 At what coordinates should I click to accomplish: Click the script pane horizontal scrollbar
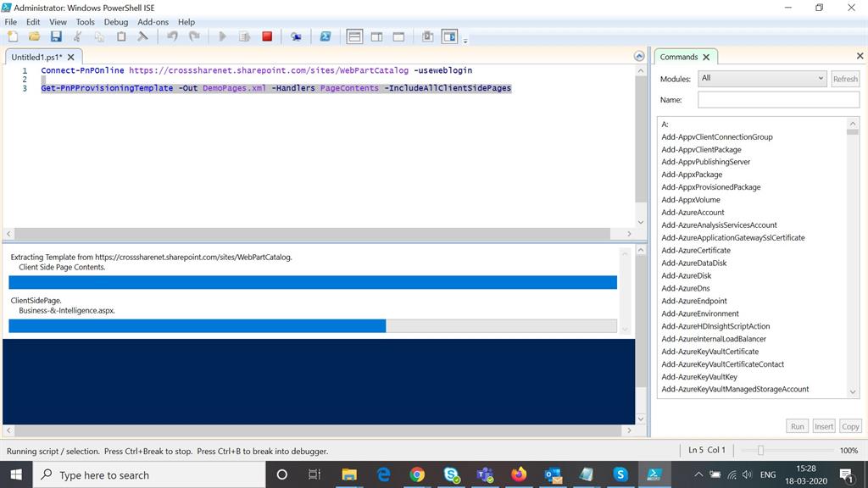tap(312, 234)
